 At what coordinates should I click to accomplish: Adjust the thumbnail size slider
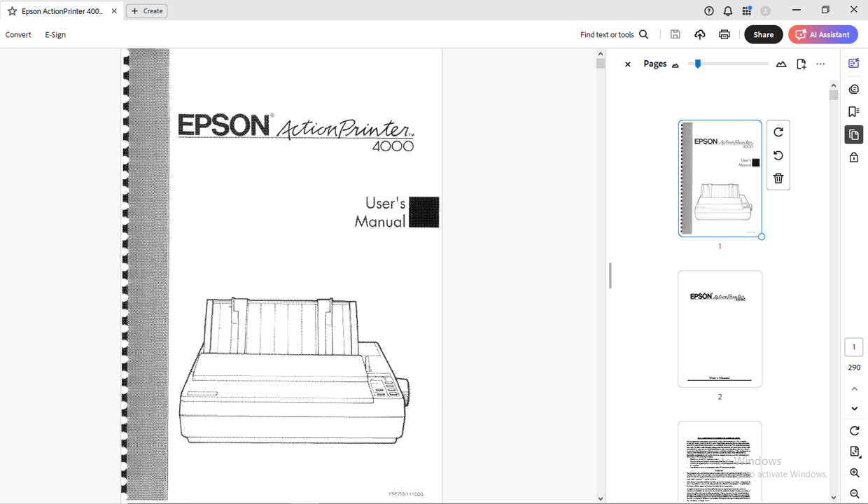696,64
